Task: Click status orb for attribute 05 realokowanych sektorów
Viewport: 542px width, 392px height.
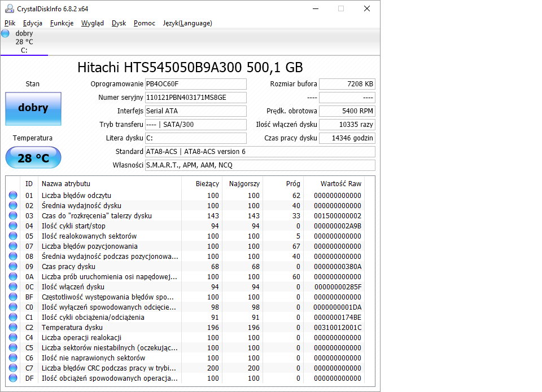Action: (x=13, y=236)
